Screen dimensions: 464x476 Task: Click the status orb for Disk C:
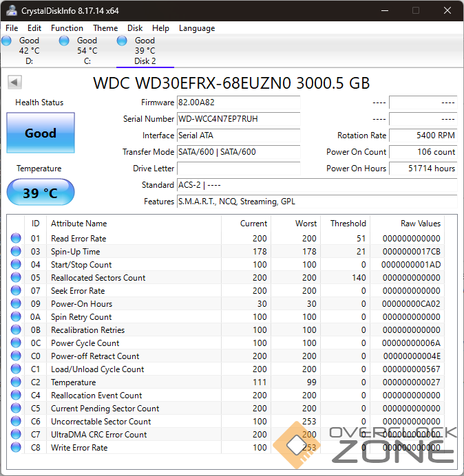(65, 41)
